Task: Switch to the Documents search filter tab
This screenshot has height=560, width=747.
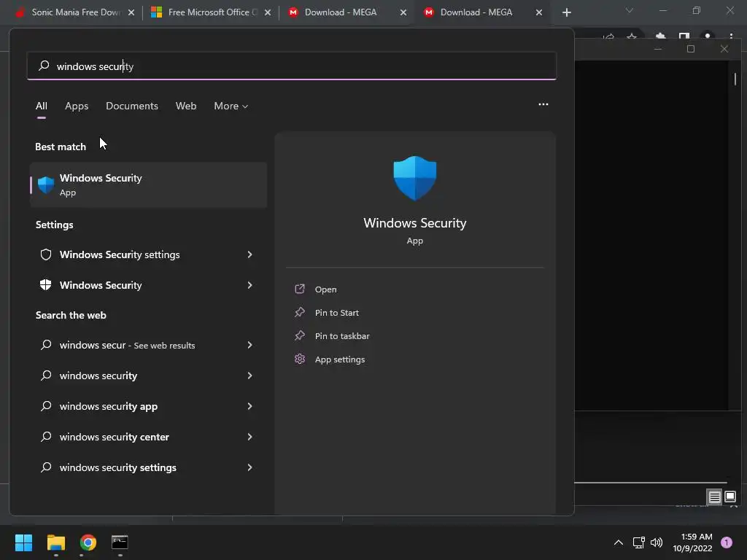Action: click(x=132, y=106)
